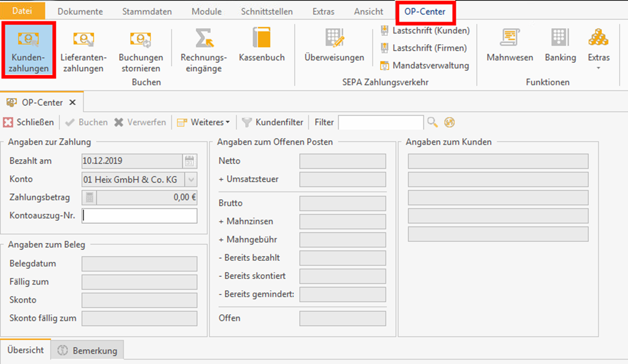The height and width of the screenshot is (364, 628).
Task: Open the Weiteres dropdown menu
Action: click(204, 123)
